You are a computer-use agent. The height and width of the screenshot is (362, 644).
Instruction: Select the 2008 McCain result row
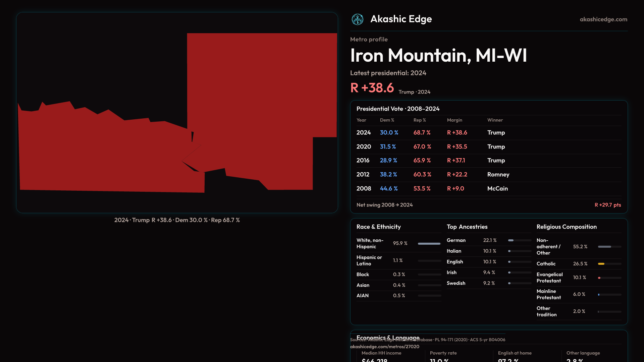[x=488, y=189]
